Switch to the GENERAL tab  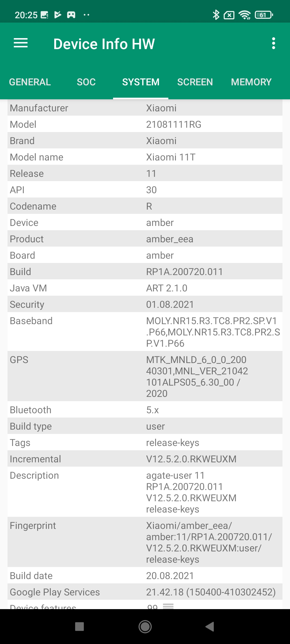pos(30,82)
